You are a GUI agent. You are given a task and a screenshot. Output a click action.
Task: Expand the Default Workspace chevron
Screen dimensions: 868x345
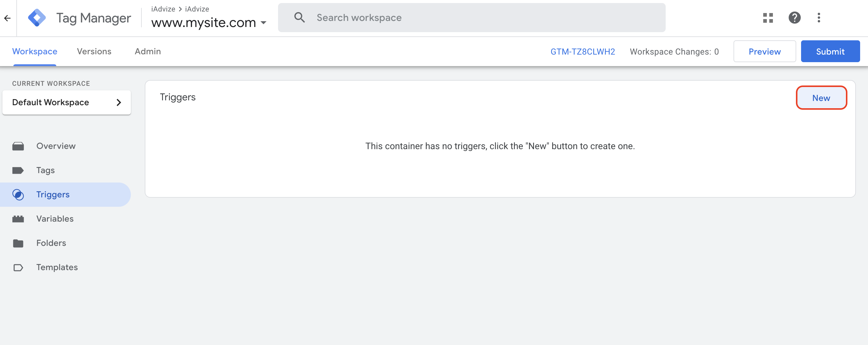click(119, 102)
